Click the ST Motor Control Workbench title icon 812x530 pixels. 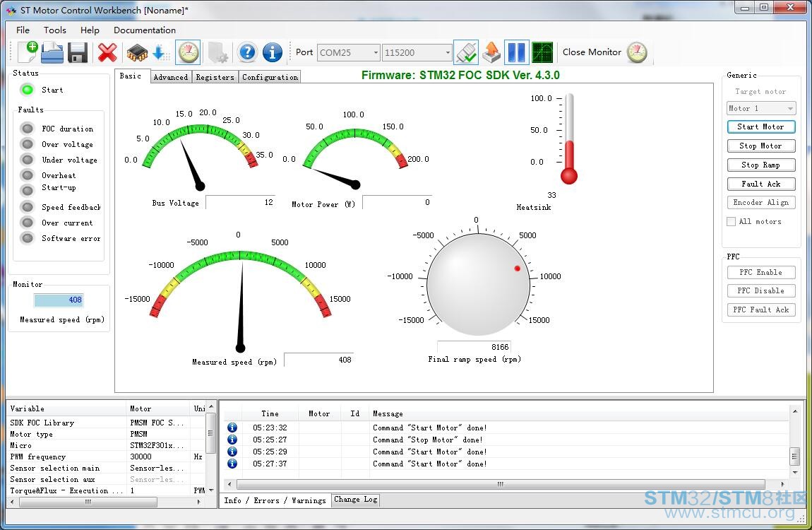(x=11, y=10)
